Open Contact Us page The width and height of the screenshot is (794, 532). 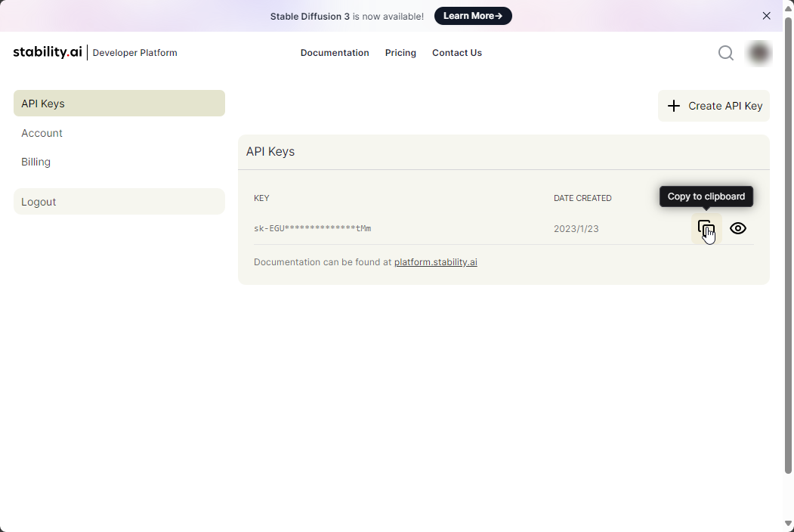tap(457, 53)
